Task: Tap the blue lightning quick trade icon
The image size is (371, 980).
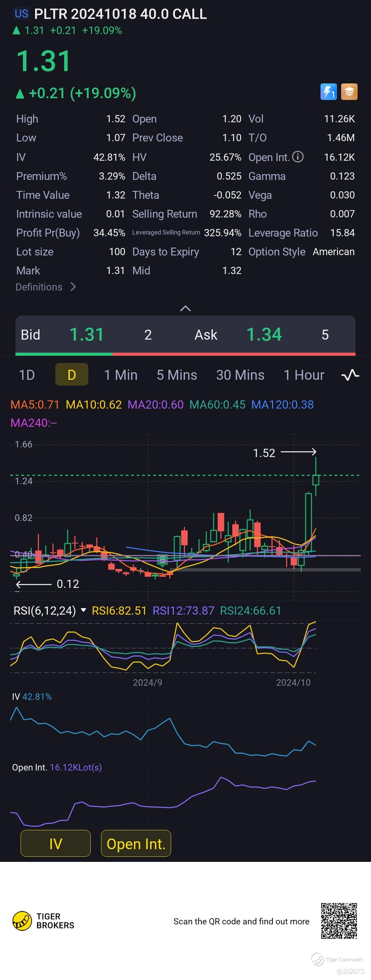Action: click(328, 92)
